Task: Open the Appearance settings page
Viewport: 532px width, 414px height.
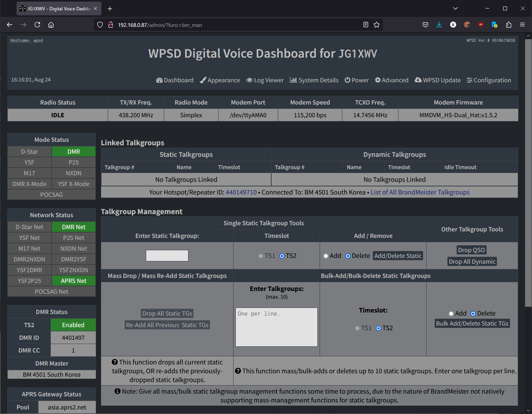Action: click(x=220, y=80)
